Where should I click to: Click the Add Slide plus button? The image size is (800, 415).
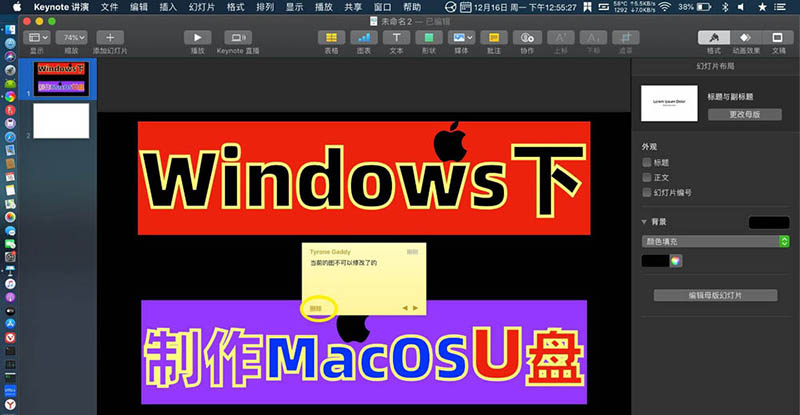pyautogui.click(x=110, y=38)
